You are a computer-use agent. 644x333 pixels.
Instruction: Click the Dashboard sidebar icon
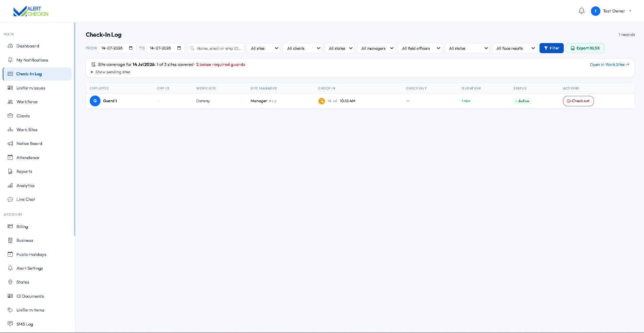tap(10, 46)
